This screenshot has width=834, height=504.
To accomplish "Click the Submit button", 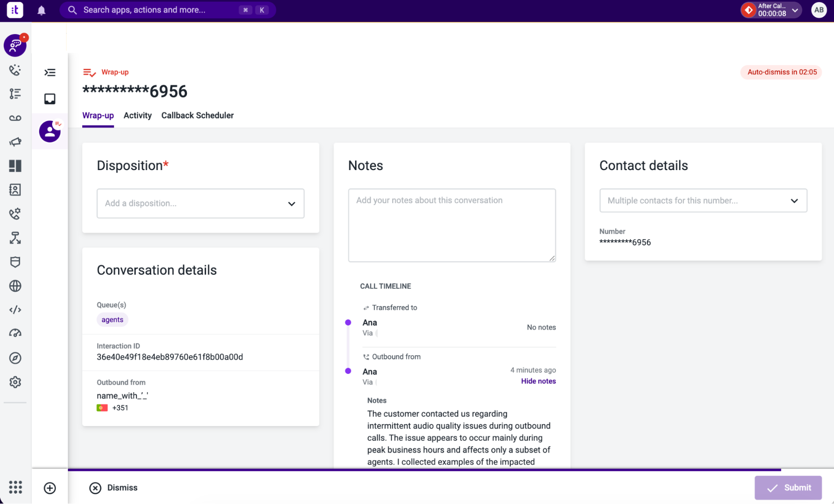I will (x=788, y=488).
